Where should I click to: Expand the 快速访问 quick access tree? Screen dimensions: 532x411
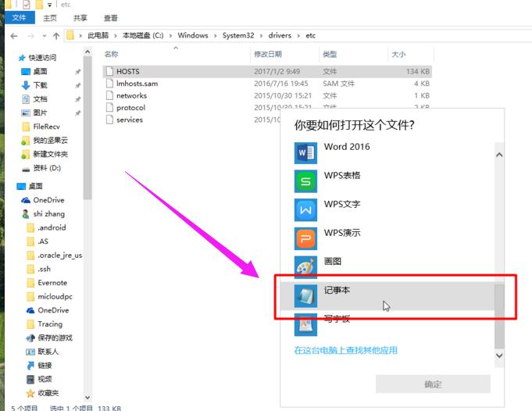12,58
